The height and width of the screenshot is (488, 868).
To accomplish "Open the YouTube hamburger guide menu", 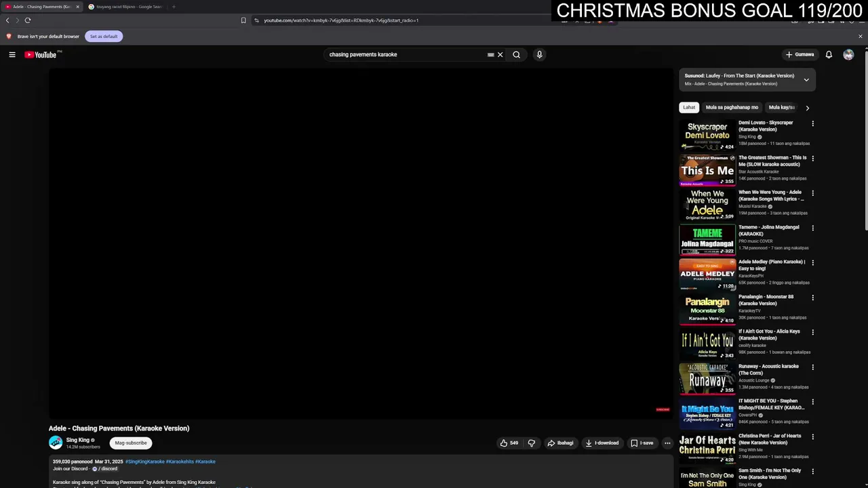I will tap(12, 54).
